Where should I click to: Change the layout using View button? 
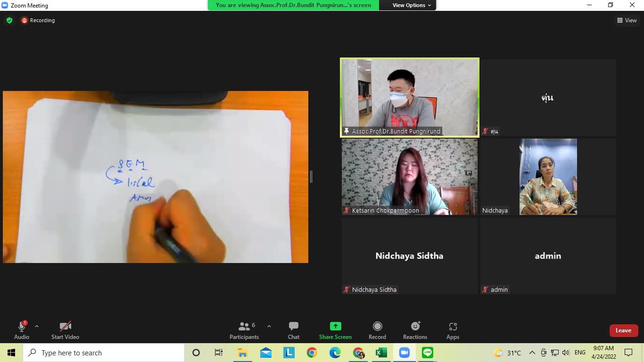(x=627, y=20)
